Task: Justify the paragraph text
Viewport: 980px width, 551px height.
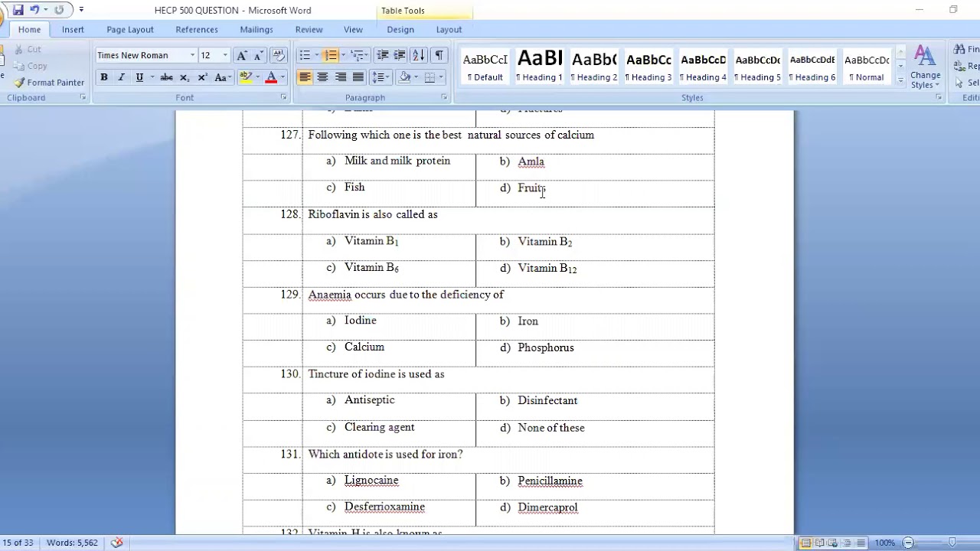Action: pyautogui.click(x=358, y=77)
